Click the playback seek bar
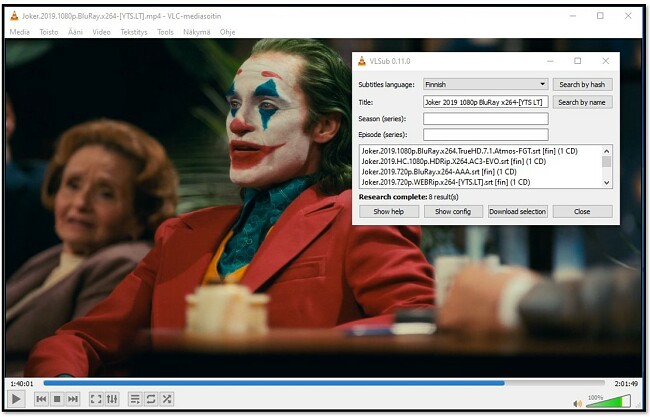 tap(324, 383)
